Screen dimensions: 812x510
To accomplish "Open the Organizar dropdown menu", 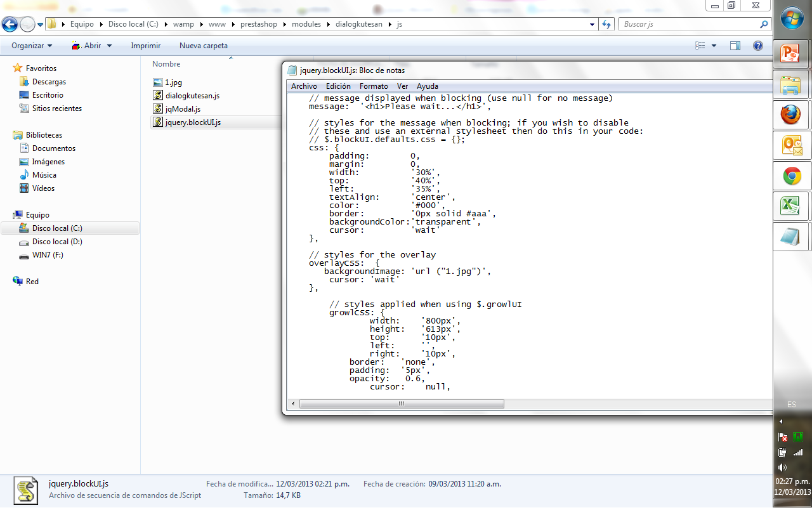I will (32, 46).
